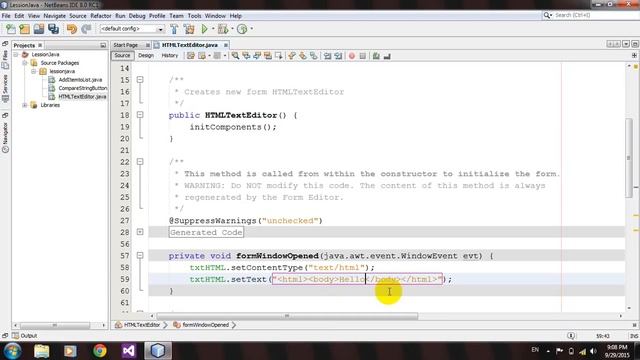Click the Shift Line Left icon

point(327,56)
